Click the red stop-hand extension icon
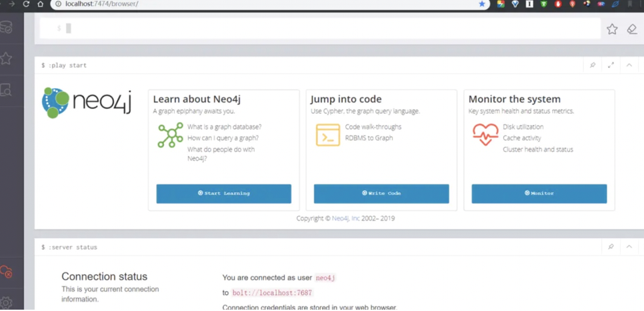This screenshot has width=644, height=311. click(558, 4)
